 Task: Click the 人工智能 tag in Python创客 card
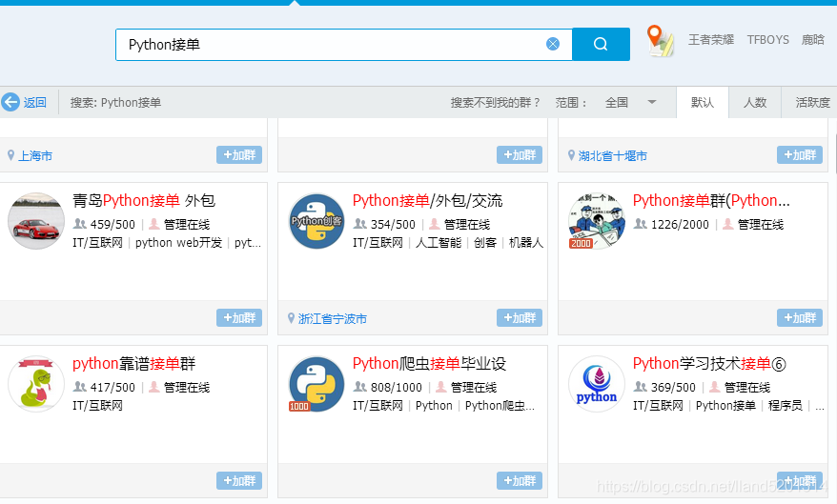click(x=439, y=243)
